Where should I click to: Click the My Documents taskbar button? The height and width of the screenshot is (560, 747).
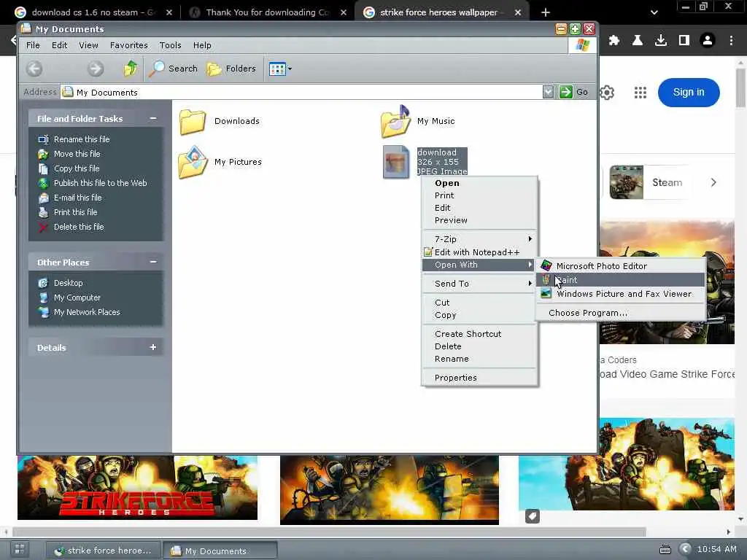click(220, 551)
